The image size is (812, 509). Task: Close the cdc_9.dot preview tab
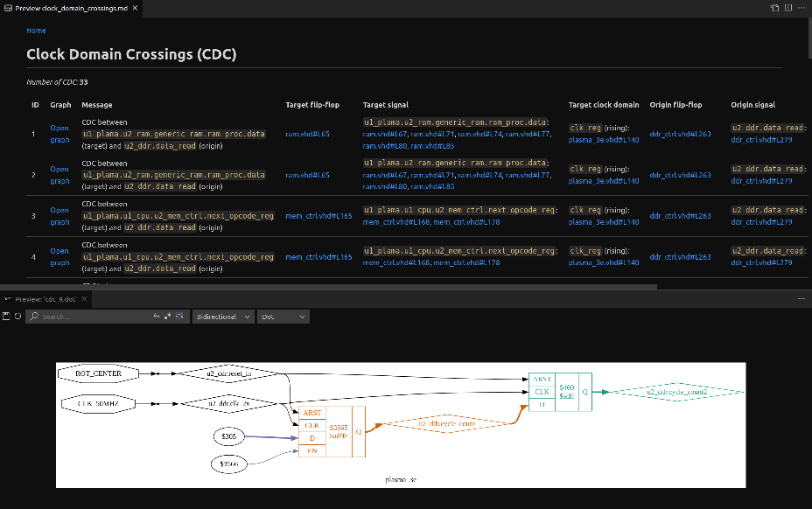click(x=85, y=299)
